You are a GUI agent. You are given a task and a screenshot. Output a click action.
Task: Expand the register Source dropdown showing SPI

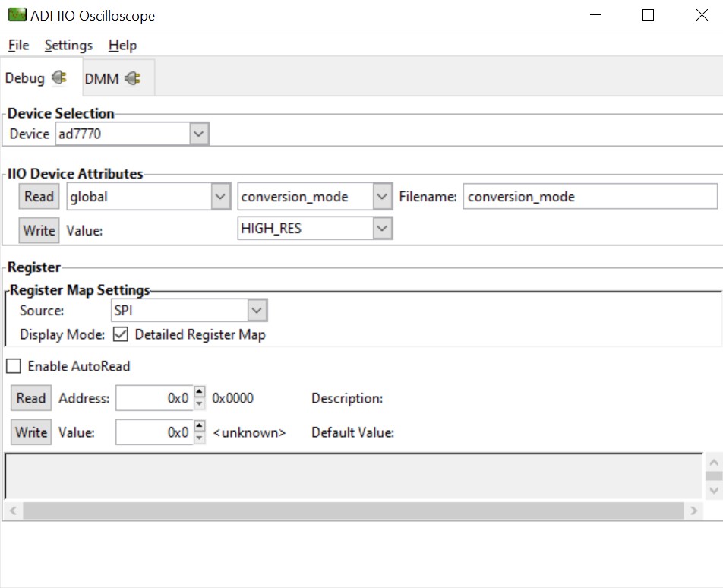257,310
